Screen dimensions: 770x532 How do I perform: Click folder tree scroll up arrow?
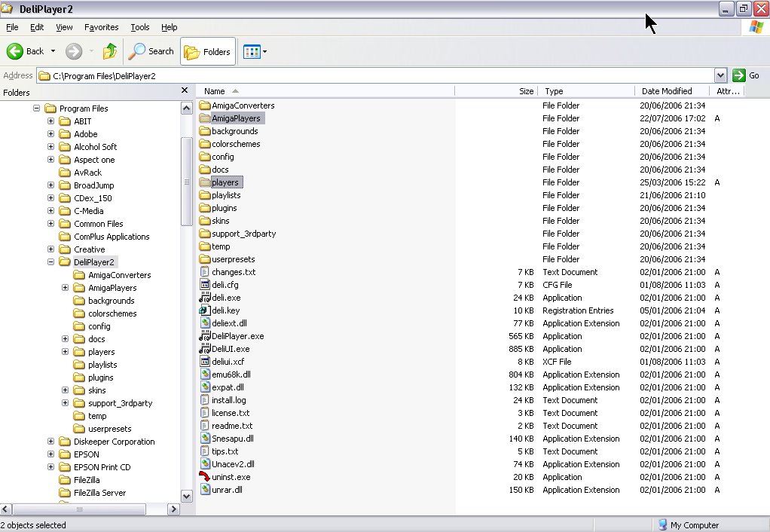tap(187, 109)
